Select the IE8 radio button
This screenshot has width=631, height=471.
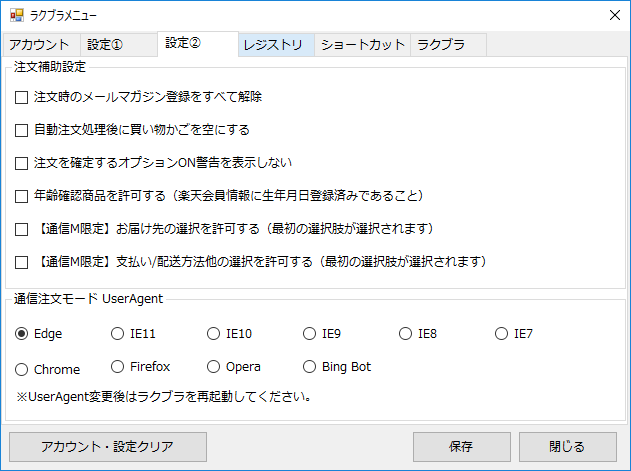click(x=405, y=334)
